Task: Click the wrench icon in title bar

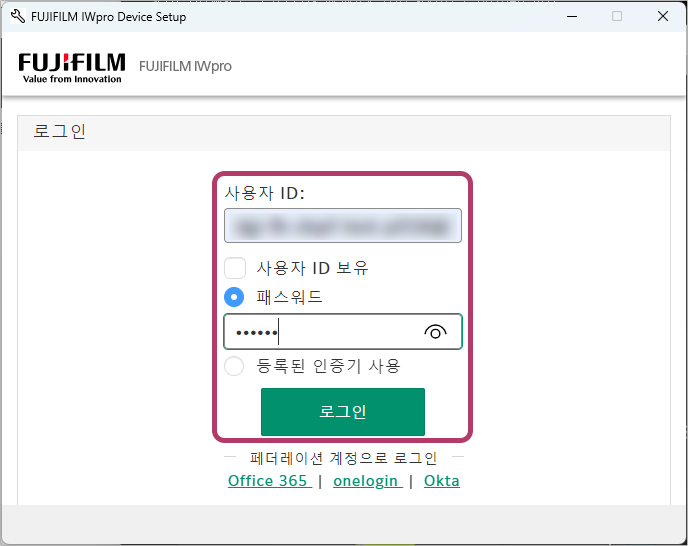Action: tap(17, 17)
